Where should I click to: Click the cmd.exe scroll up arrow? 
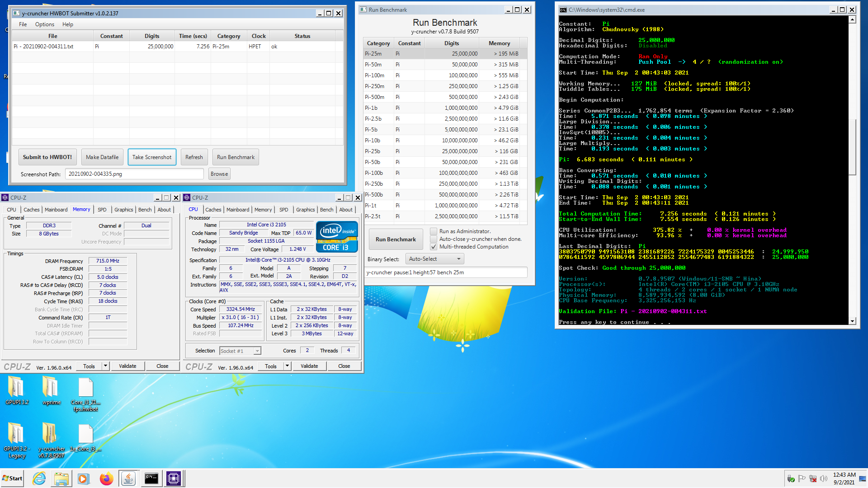tap(852, 19)
